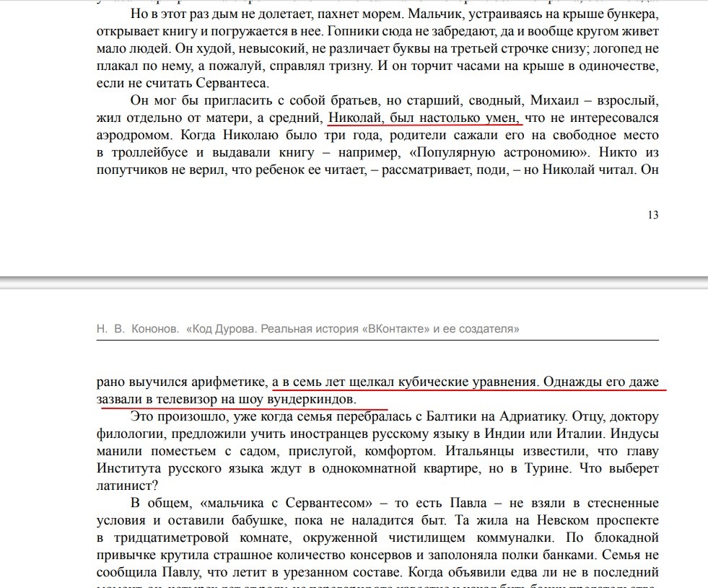Click the page number 13
Viewport: 708px width, 588px height.
point(653,215)
